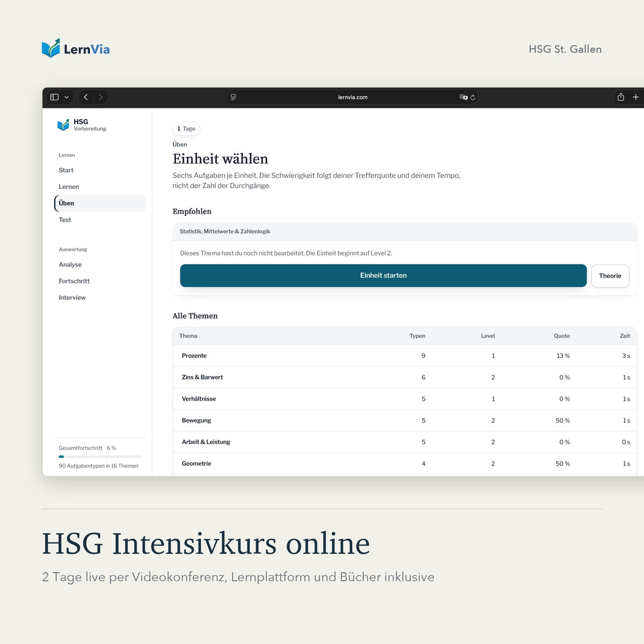
Task: Click the Zeit column header
Action: (x=625, y=336)
